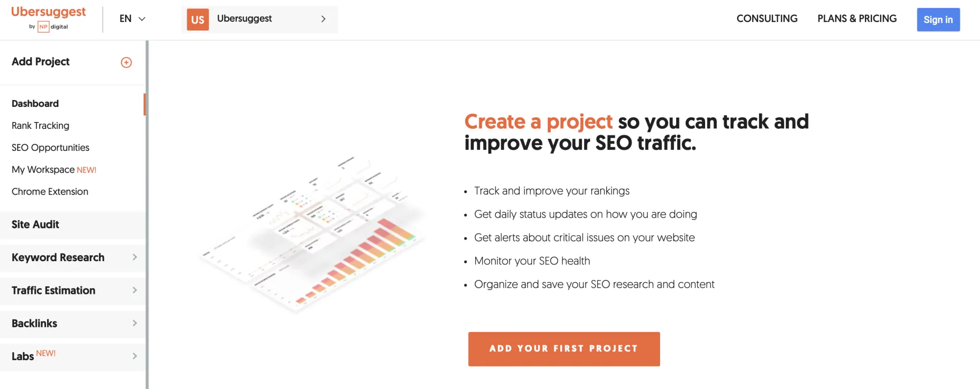Select Dashboard in the sidebar
Screen dimensions: 980x389
point(35,103)
